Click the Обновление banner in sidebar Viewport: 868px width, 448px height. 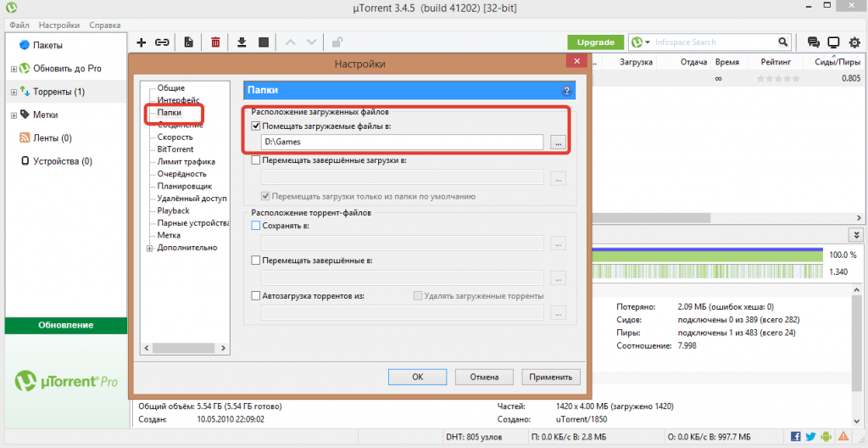click(x=66, y=326)
